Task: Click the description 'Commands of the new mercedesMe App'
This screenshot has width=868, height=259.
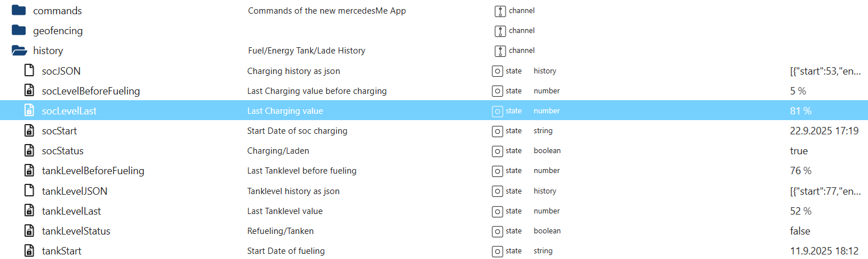Action: (x=327, y=11)
